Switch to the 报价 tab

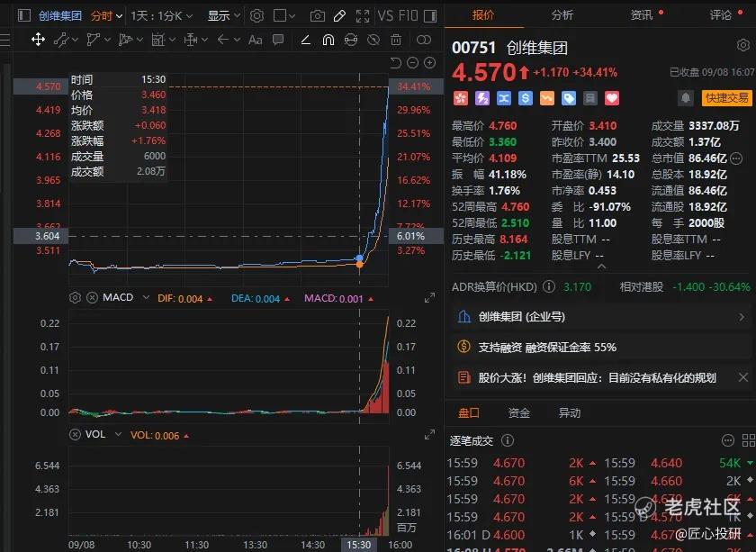(x=483, y=15)
